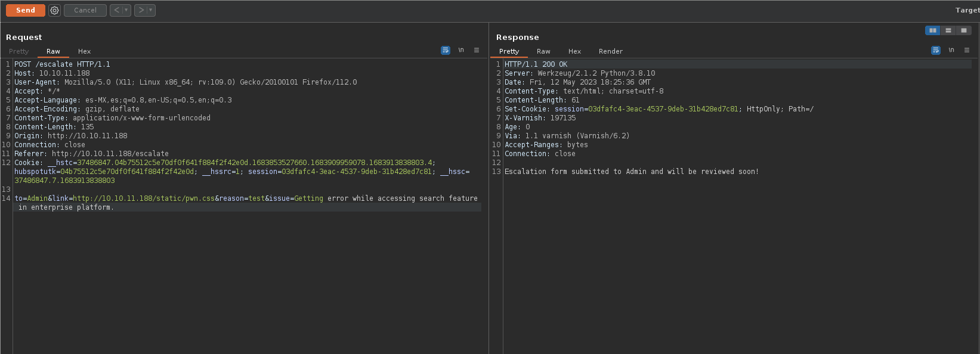This screenshot has height=354, width=980.
Task: Switch Response view to Render tab
Action: [610, 51]
